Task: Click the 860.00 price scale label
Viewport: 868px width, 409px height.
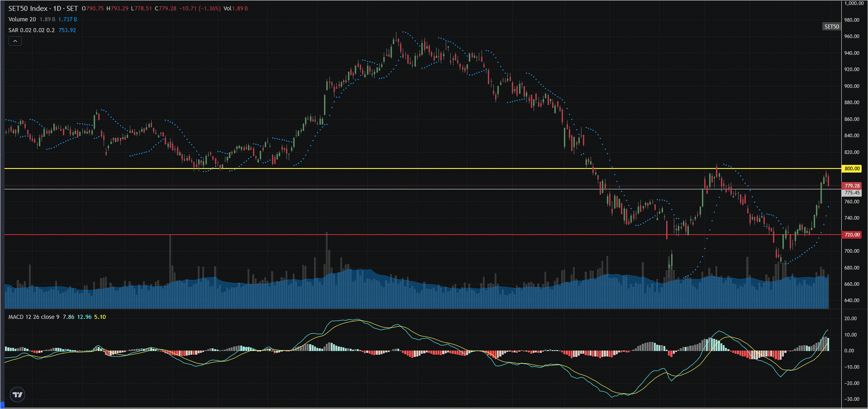Action: [x=852, y=119]
